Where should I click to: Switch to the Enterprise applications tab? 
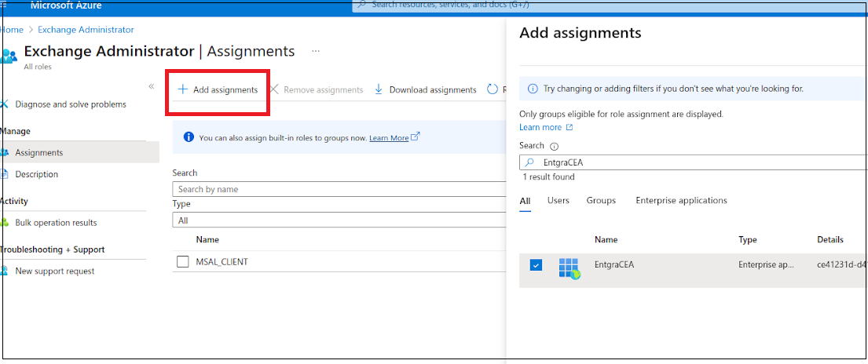point(682,200)
